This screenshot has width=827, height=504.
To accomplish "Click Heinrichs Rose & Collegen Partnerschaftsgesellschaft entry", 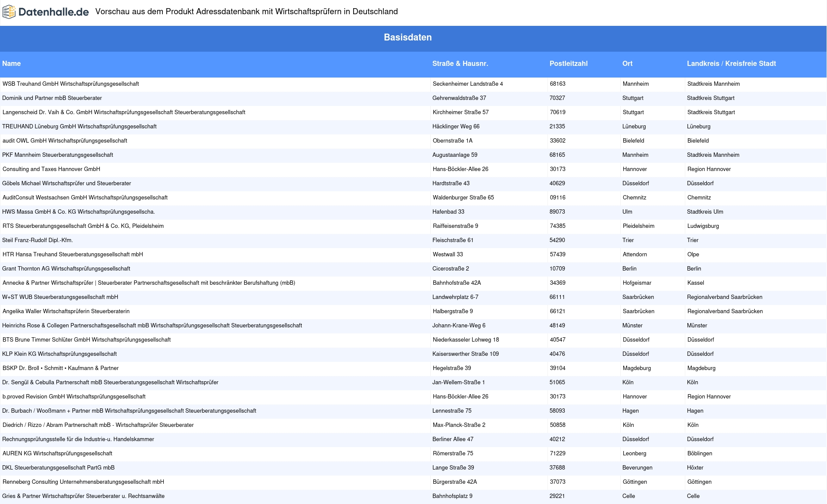I will (x=152, y=326).
